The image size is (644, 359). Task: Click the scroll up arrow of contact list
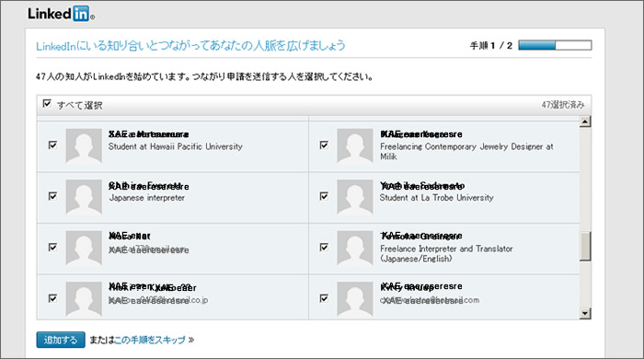[x=585, y=122]
